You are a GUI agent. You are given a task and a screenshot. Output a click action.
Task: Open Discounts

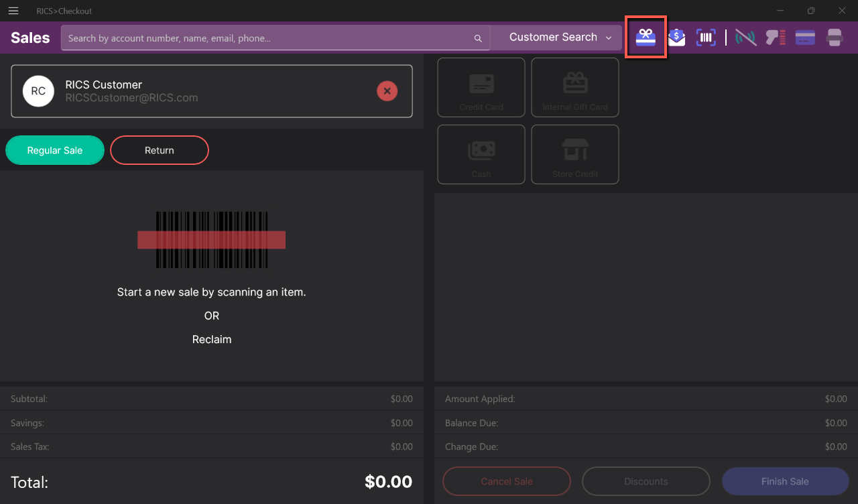coord(646,481)
